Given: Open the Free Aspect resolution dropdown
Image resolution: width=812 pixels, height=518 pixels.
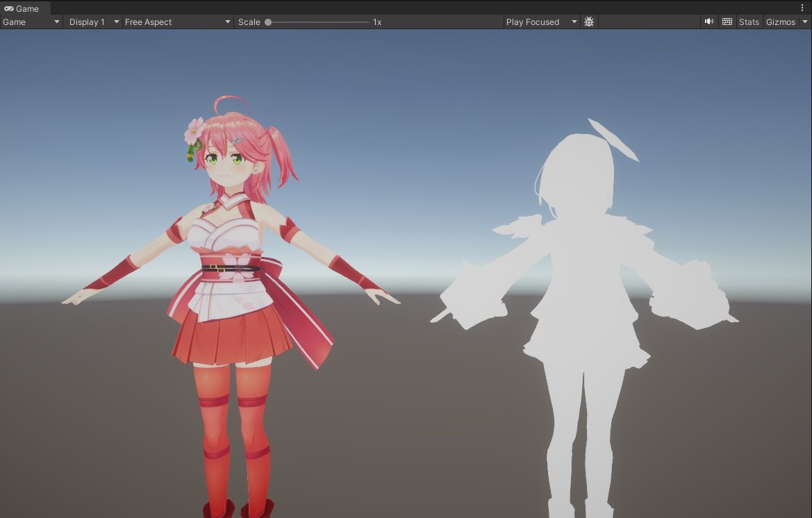Looking at the screenshot, I should (177, 22).
